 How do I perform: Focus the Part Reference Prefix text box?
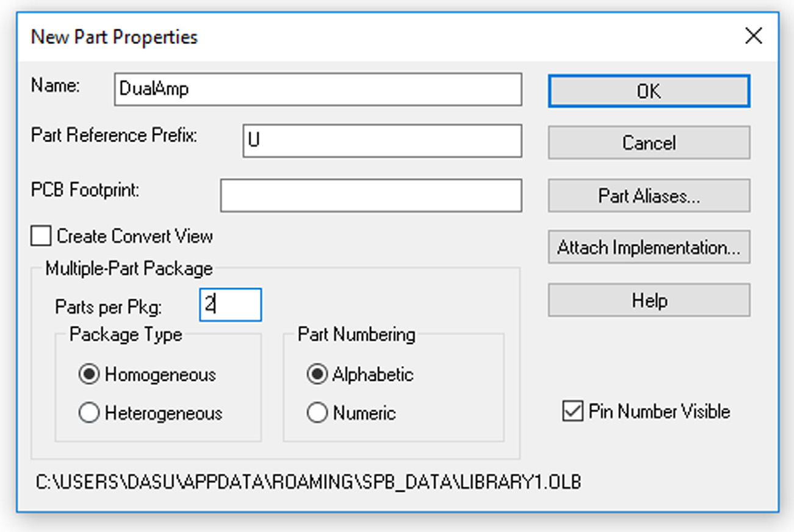point(381,141)
